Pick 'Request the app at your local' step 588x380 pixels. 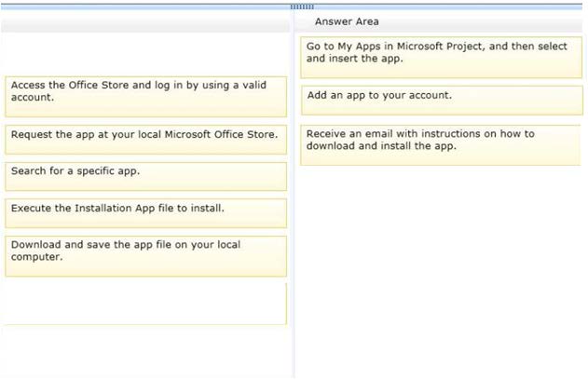click(146, 140)
